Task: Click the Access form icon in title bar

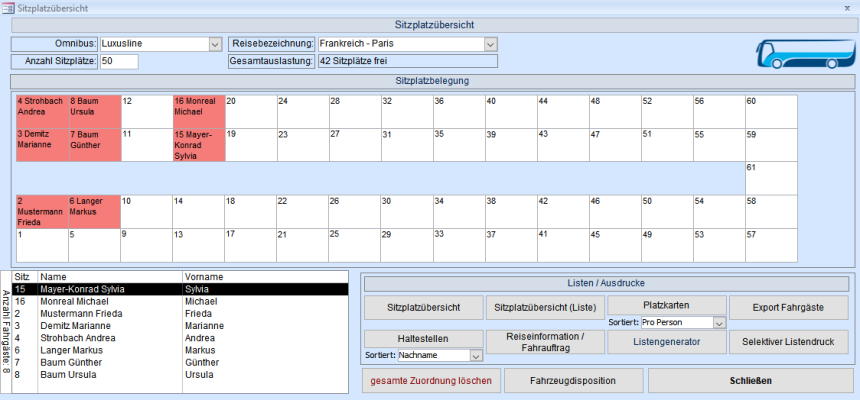Action: click(x=8, y=8)
